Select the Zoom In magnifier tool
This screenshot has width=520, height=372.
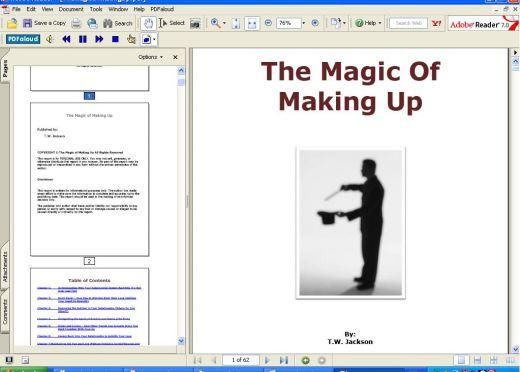pos(215,23)
